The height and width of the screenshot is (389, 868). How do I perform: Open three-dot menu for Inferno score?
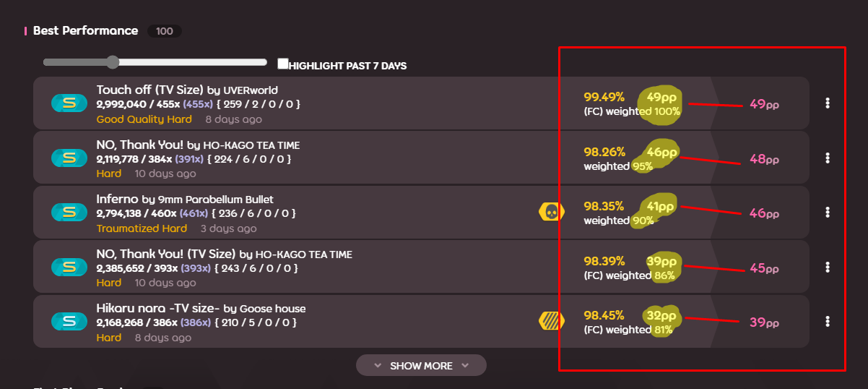[x=828, y=213]
